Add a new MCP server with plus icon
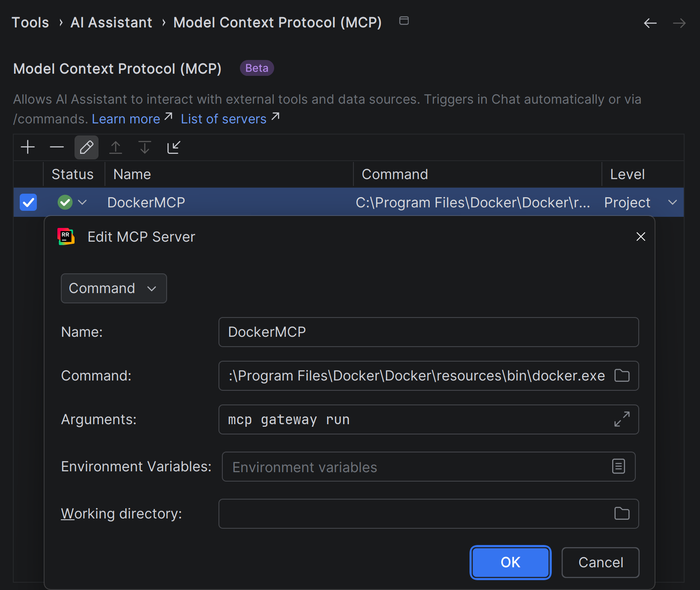Screen dimensions: 700x590 (28, 147)
